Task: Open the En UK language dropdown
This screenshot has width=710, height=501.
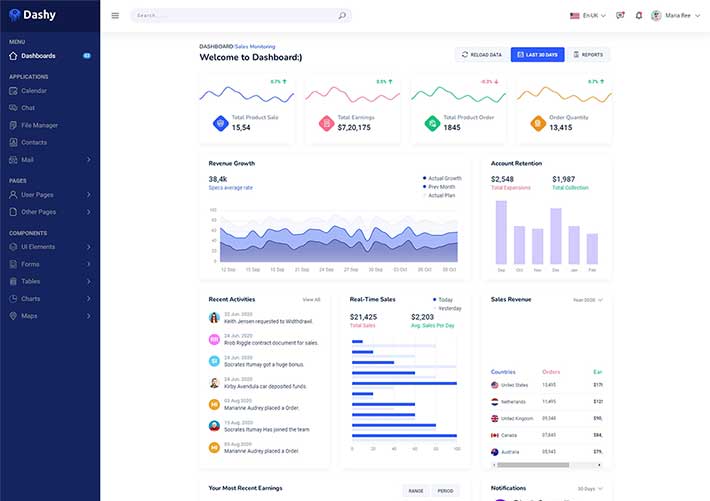Action: 589,16
